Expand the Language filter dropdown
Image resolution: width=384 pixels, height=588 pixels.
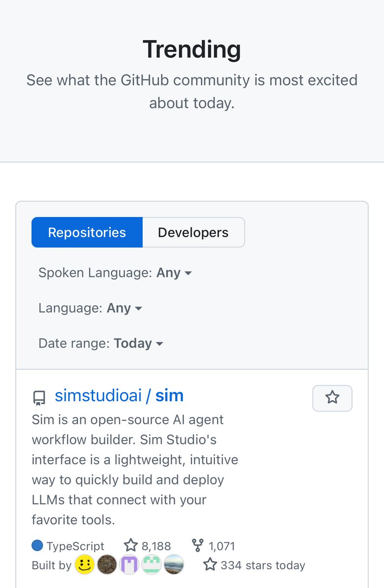pos(90,308)
